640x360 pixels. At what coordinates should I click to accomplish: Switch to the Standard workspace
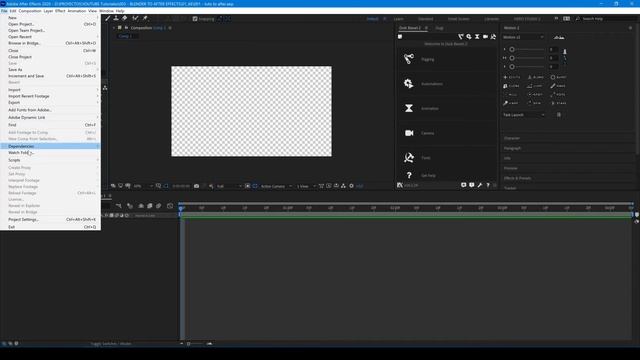(x=425, y=19)
